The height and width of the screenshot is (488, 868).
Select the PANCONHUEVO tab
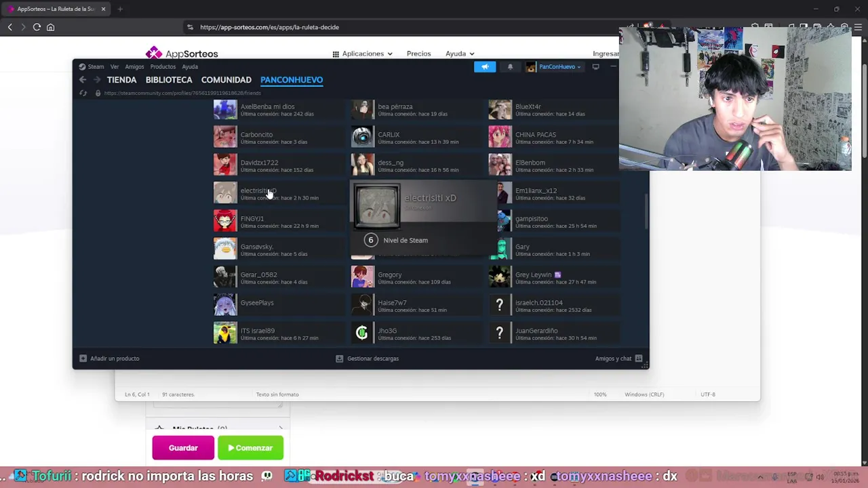[x=292, y=79]
